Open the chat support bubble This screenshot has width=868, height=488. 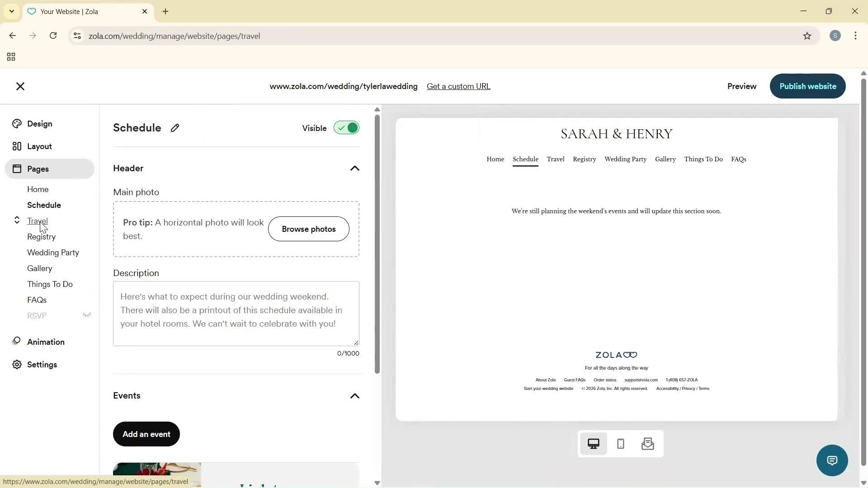[832, 460]
